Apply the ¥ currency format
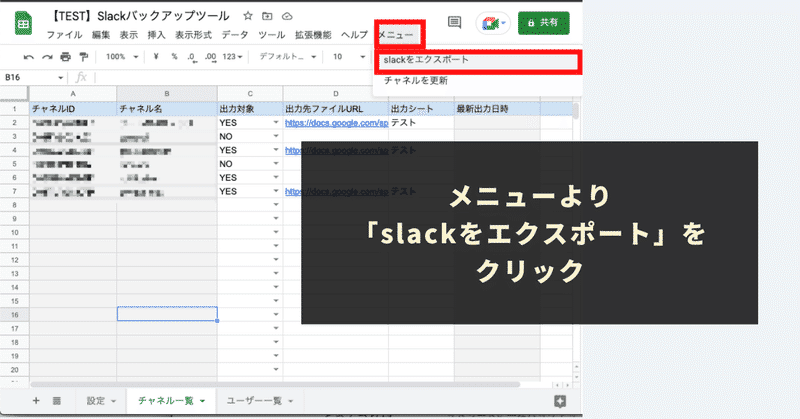The width and height of the screenshot is (800, 419). click(156, 57)
